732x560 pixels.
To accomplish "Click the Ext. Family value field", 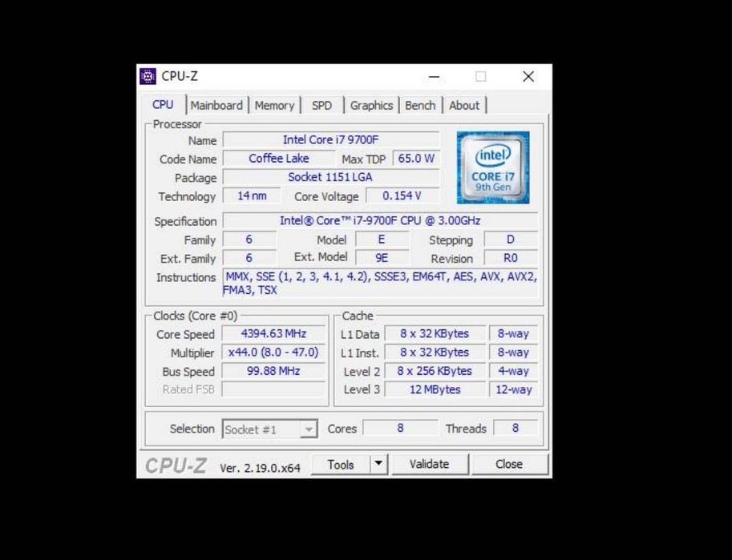I will 249,258.
